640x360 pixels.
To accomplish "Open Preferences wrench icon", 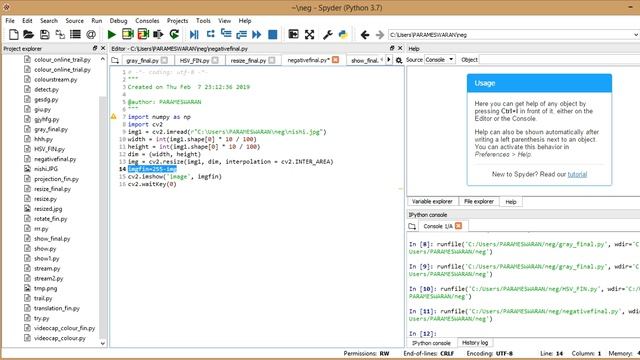I will click(328, 35).
